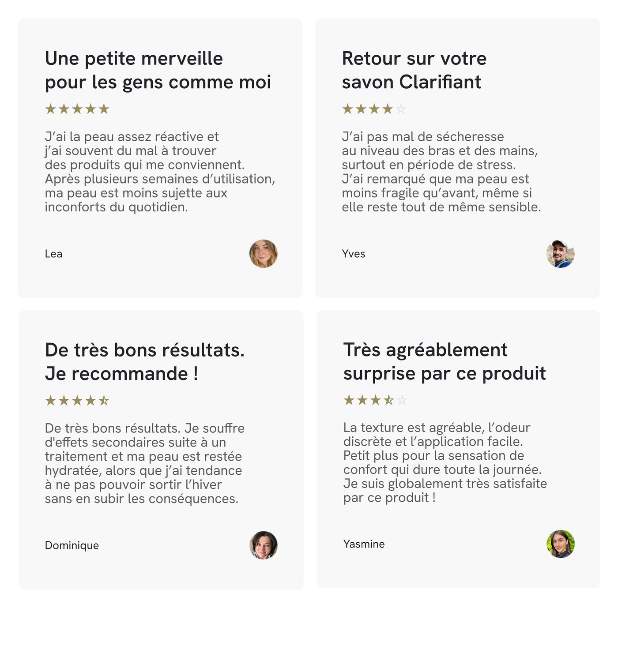The image size is (618, 672).
Task: Click Yves's profile avatar
Action: pos(561,254)
